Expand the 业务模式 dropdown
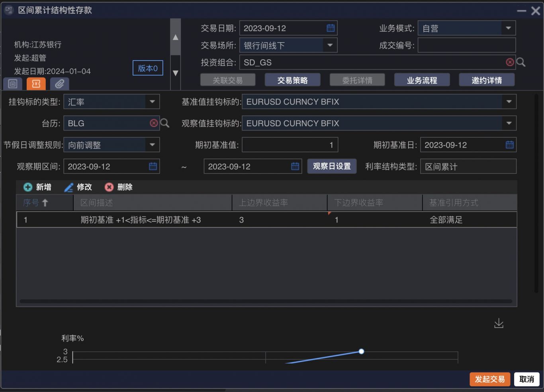 point(508,28)
